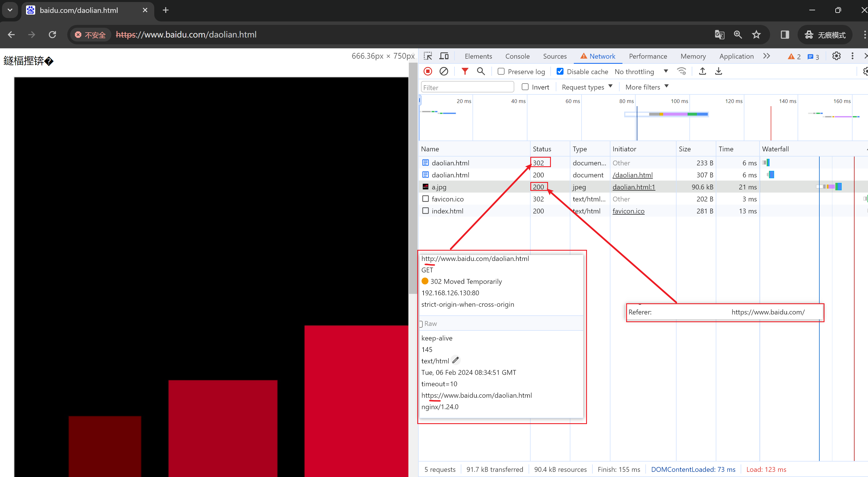Viewport: 868px width, 477px height.
Task: Click the import HAR file icon
Action: [x=702, y=72]
